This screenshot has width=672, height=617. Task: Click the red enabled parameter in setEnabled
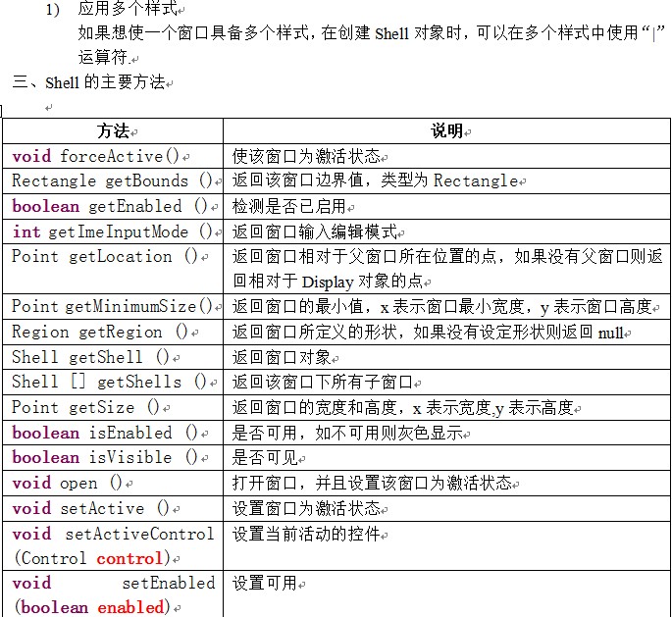point(129,607)
